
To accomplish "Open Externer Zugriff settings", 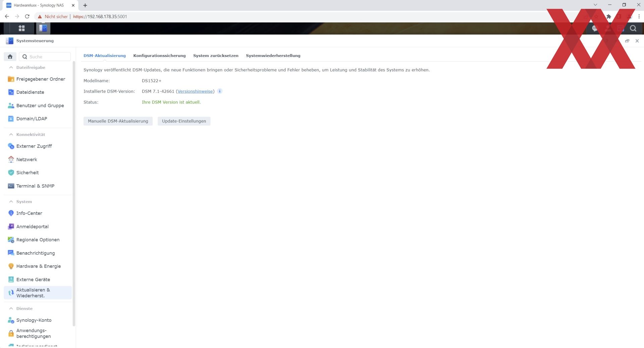I will tap(38, 146).
